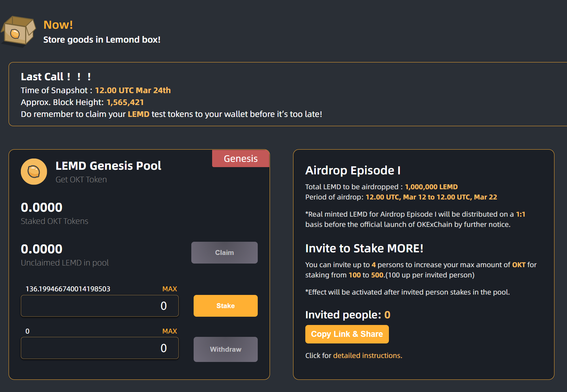567x392 pixels.
Task: Click Copy Link & Share button
Action: [347, 334]
